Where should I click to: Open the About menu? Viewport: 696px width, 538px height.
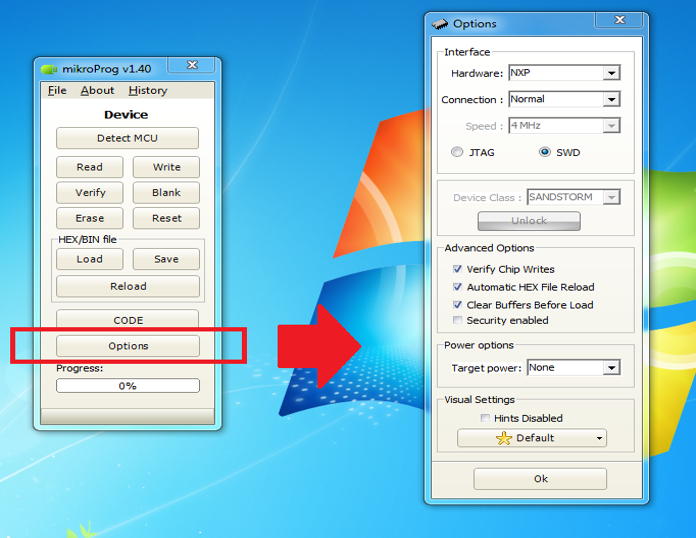coord(97,91)
